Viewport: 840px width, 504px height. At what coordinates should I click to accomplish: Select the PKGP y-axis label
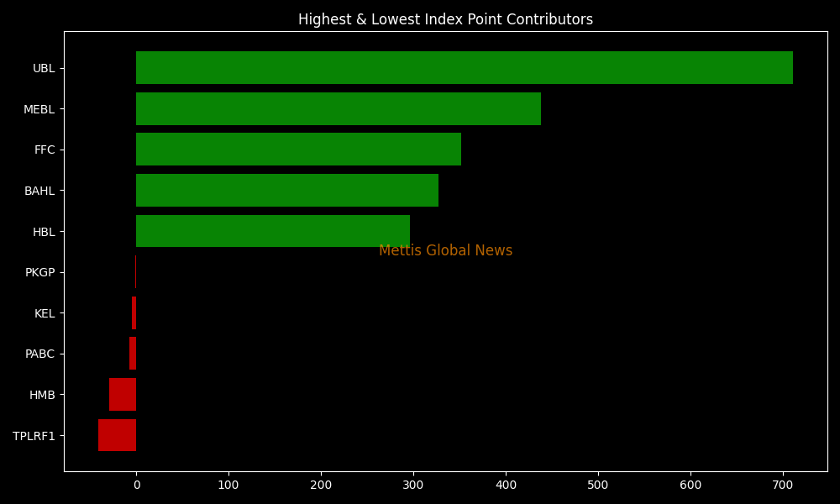[x=39, y=272]
